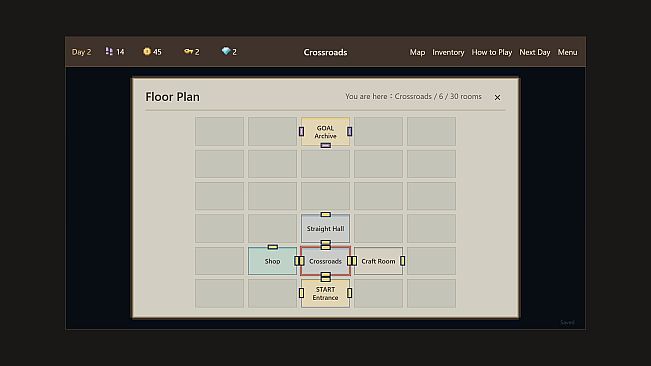Select the Craft Room tile
The image size is (651, 366).
tap(378, 261)
